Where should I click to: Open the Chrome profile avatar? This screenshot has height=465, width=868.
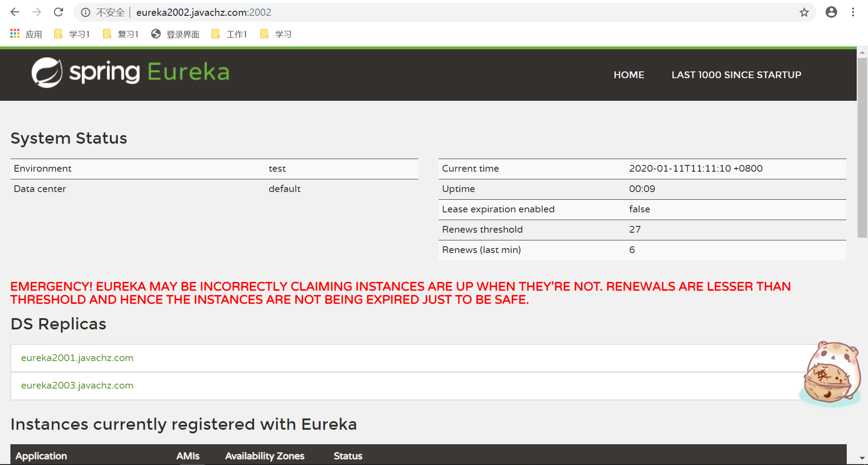[x=831, y=12]
